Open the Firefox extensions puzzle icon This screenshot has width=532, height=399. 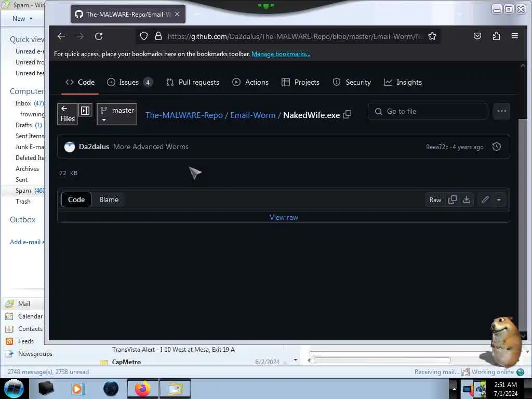[496, 36]
